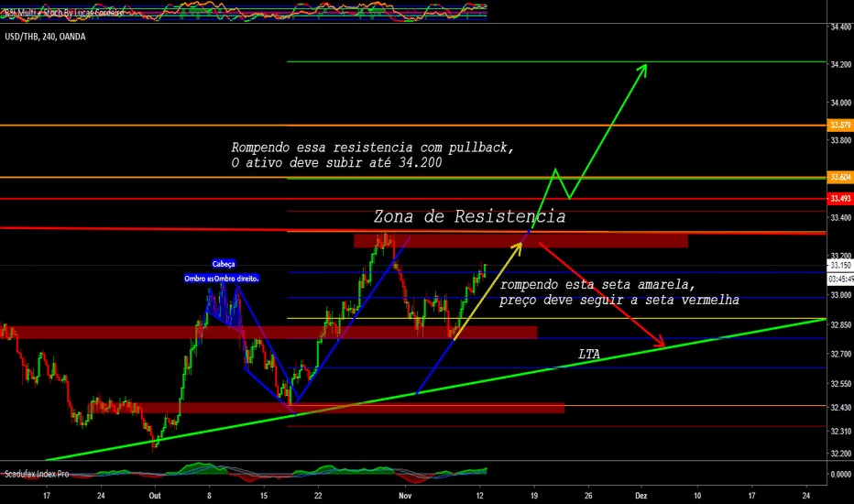
Task: Select the 'preço deve seguir a seta vermelha' note
Action: click(619, 300)
